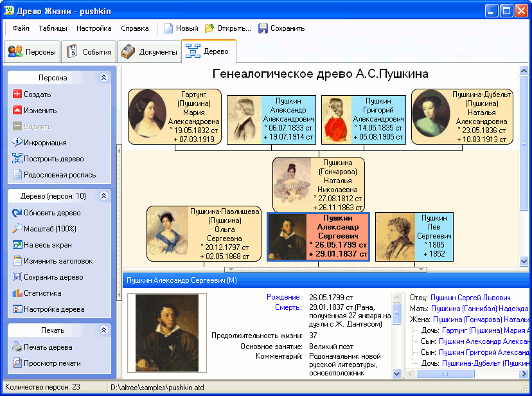The height and width of the screenshot is (396, 532).
Task: Collapse the Печать panel section
Action: (x=104, y=330)
